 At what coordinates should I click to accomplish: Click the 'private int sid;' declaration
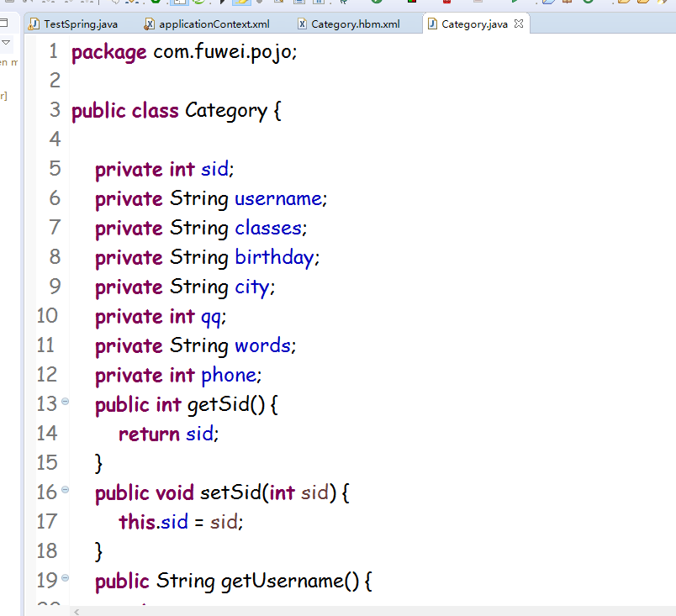click(x=164, y=169)
